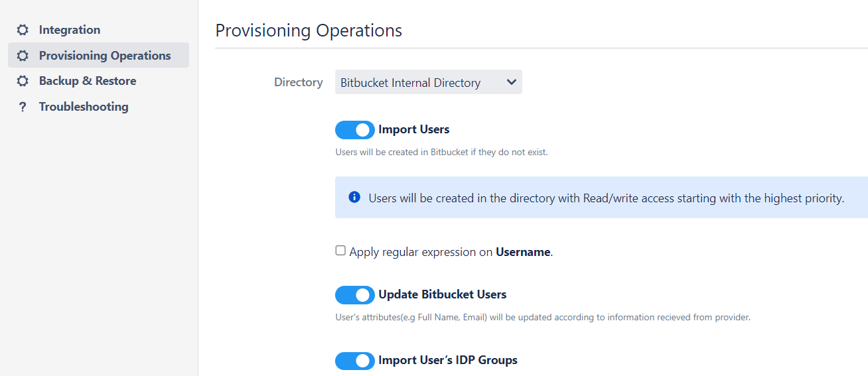
Task: Click the gear icon beside Provisioning Operations
Action: tap(23, 56)
